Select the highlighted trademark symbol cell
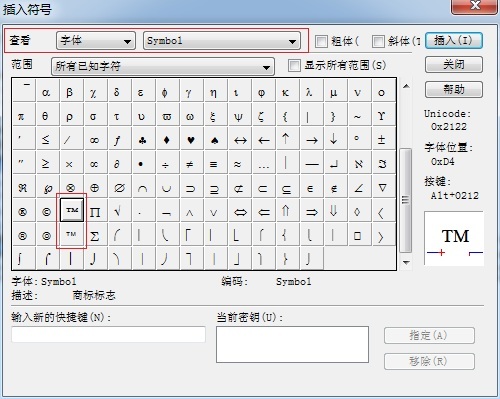 click(x=72, y=210)
